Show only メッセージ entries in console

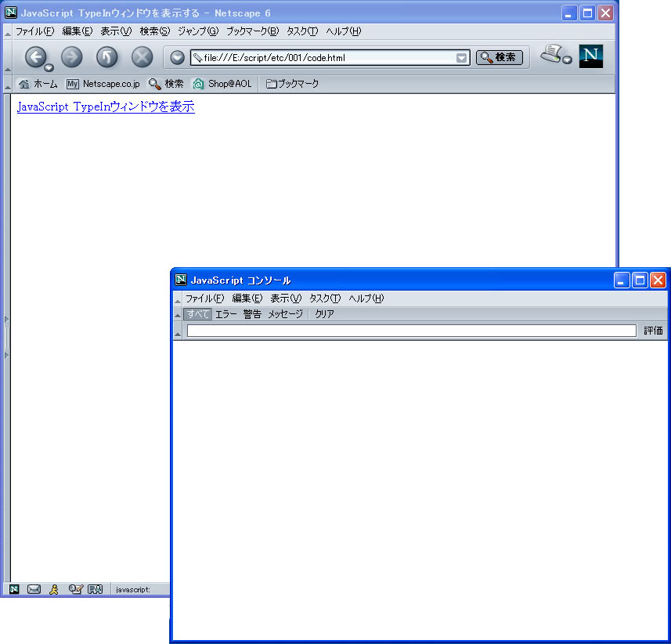coord(286,314)
